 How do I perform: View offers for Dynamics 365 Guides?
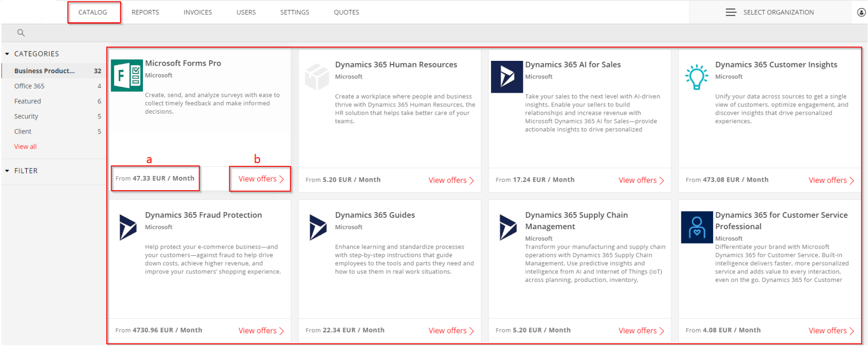pos(451,330)
